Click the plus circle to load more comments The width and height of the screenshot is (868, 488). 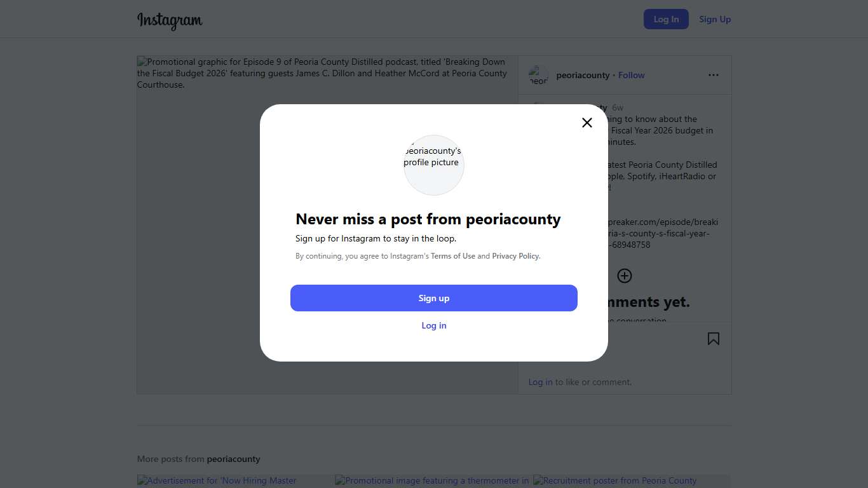(625, 276)
